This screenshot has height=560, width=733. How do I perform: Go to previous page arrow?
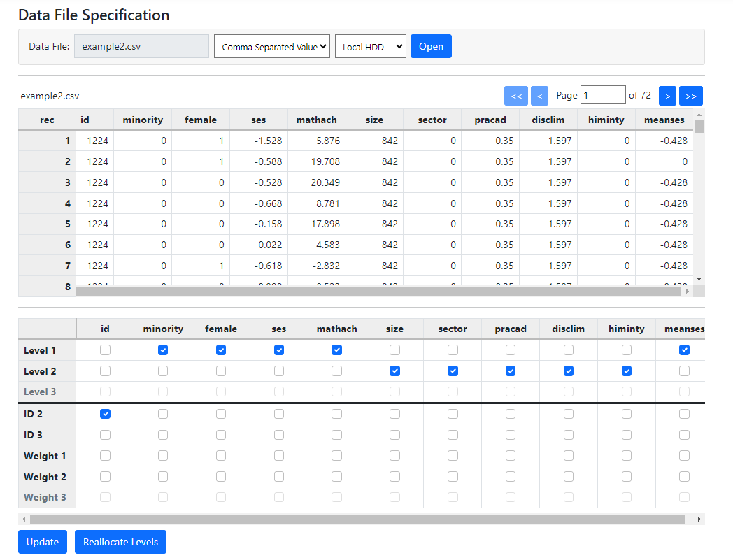(539, 96)
